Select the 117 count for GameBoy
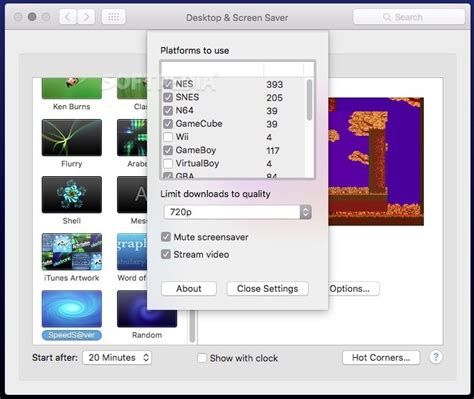474x399 pixels. [x=273, y=151]
